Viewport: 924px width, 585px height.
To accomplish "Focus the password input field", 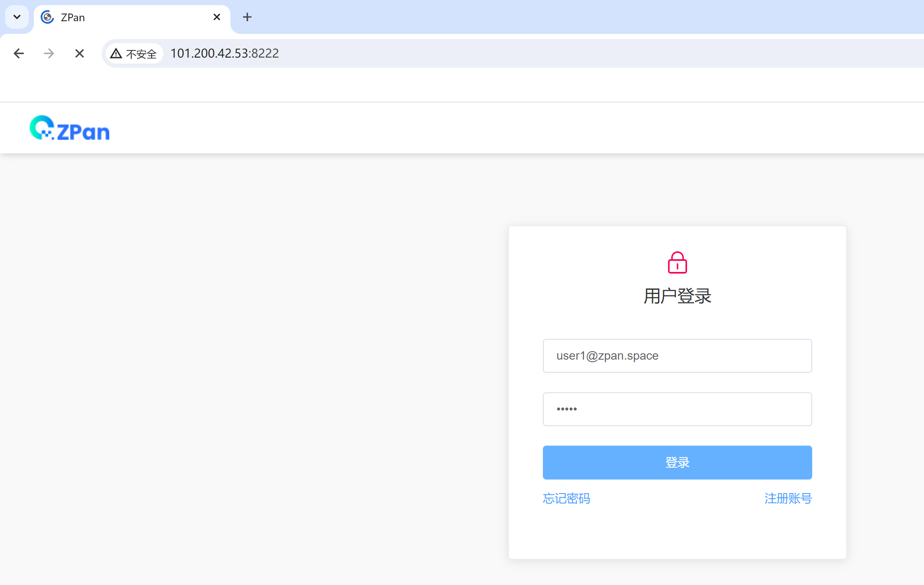I will (677, 409).
